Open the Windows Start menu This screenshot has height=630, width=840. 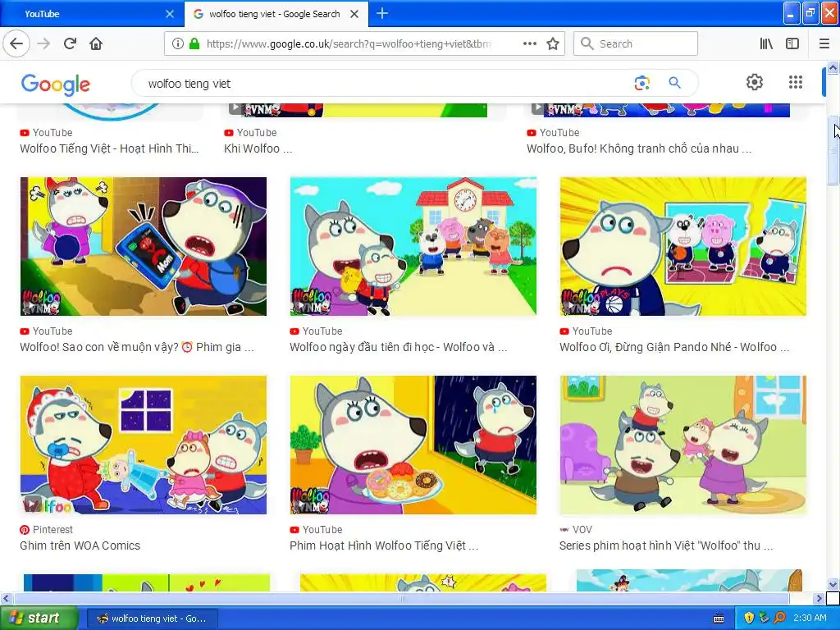39,619
